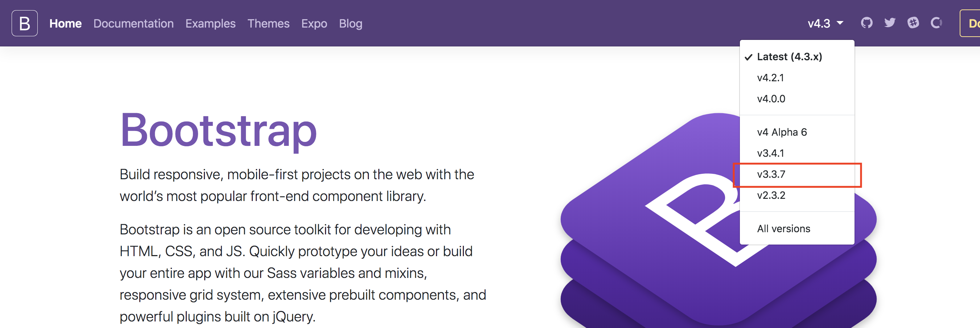Image resolution: width=980 pixels, height=328 pixels.
Task: Select v4 Alpha 6 in the dropdown
Action: coord(782,132)
